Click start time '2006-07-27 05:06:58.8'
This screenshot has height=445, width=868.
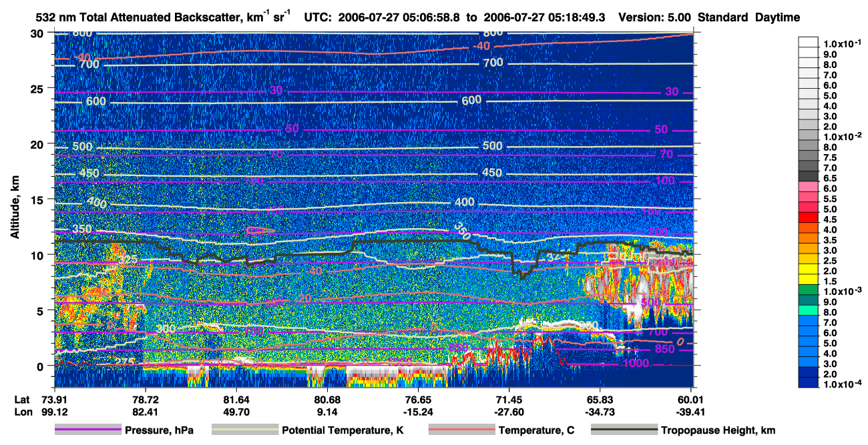tap(400, 17)
